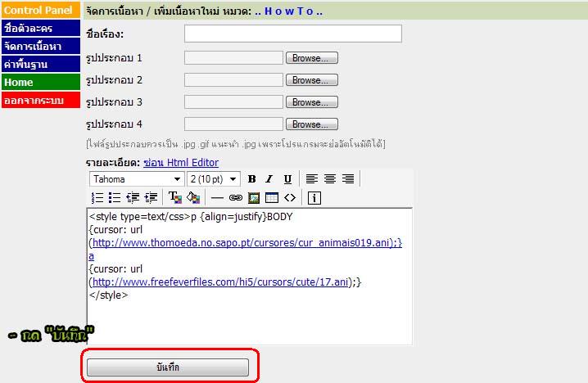This screenshot has width=588, height=383.
Task: Insert a horizontal rule line
Action: pyautogui.click(x=217, y=198)
